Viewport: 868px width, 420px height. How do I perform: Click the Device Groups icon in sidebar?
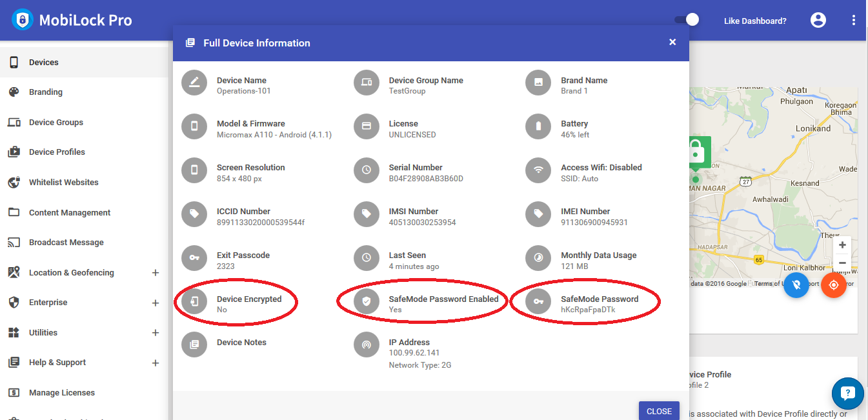point(14,123)
